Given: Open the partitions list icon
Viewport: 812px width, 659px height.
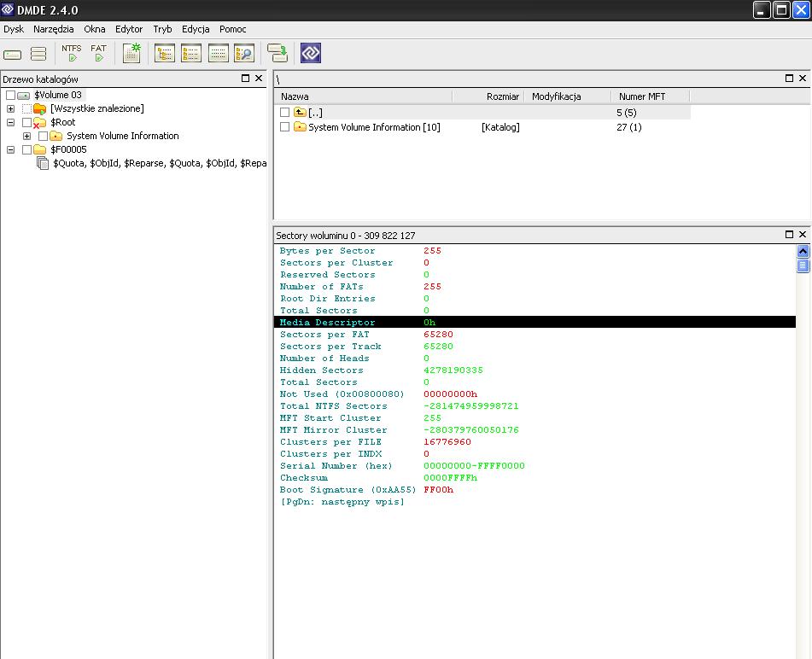Looking at the screenshot, I should click(38, 54).
